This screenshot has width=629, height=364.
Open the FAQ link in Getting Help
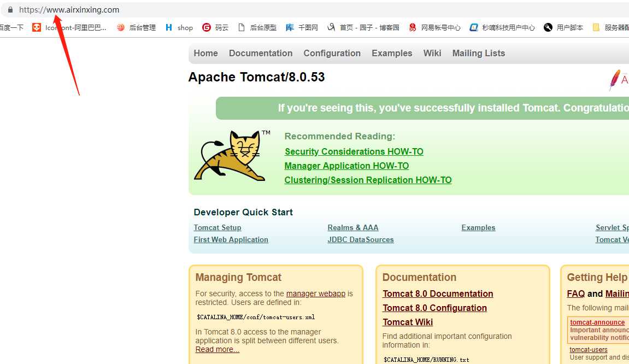(575, 293)
